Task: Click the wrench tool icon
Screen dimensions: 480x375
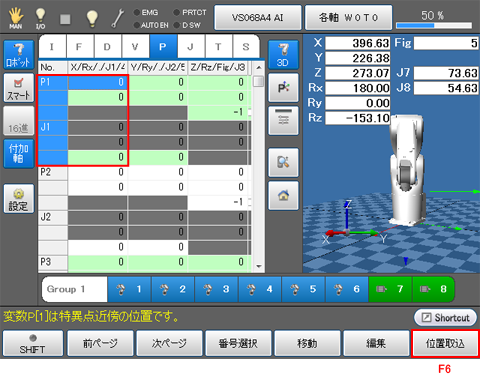Action: click(x=117, y=18)
